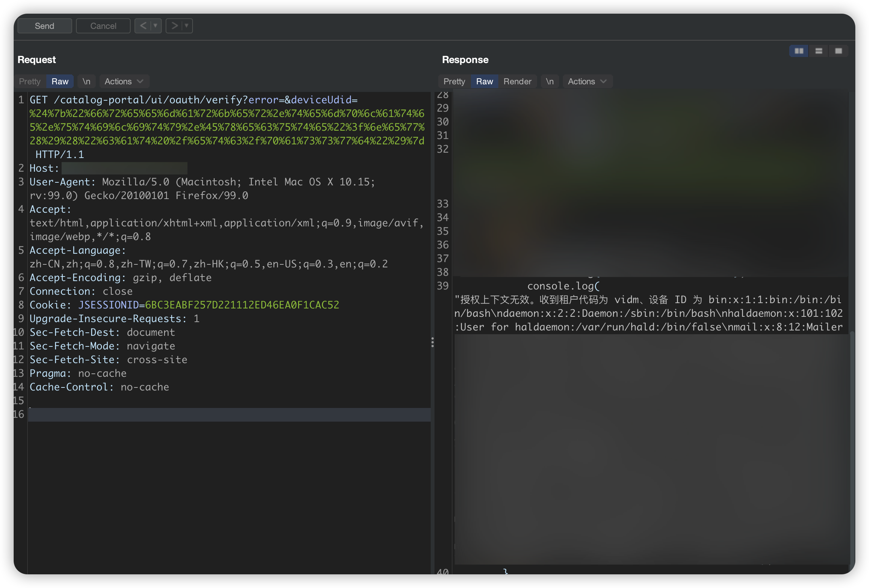Click the forward-in-history arrow icon
This screenshot has width=869, height=588.
(174, 25)
